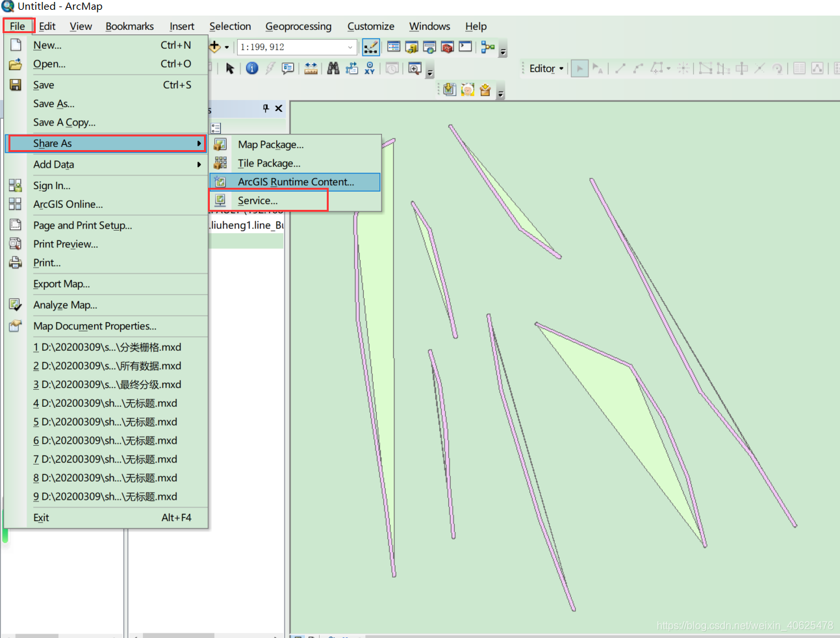Open Print Preview... entry
Image resolution: width=840 pixels, height=638 pixels.
coord(106,244)
